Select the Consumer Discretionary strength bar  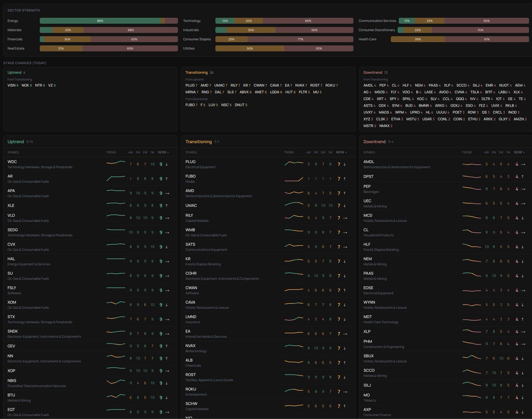point(463,30)
